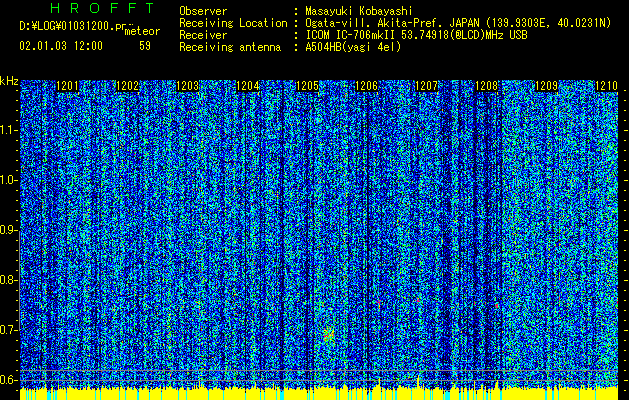Click the 1201 time marker

point(67,86)
